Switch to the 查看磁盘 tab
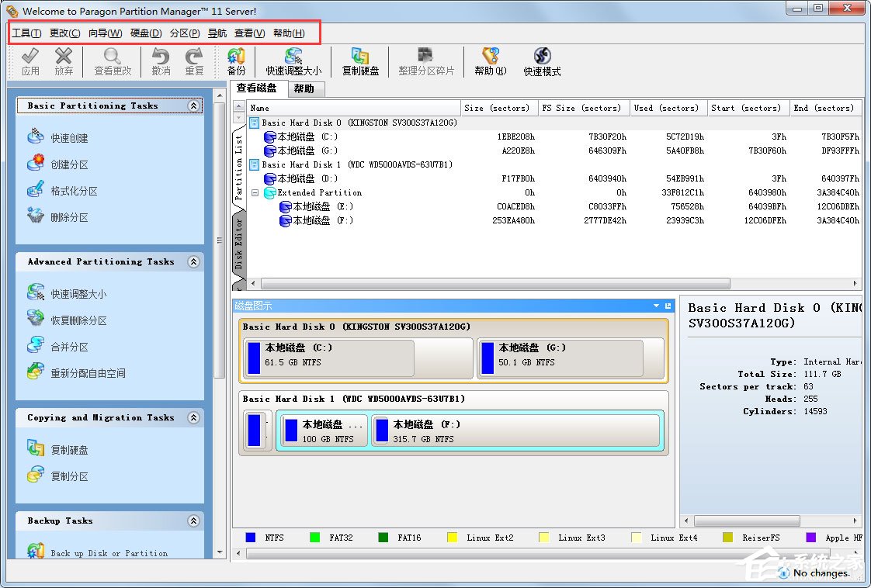This screenshot has height=588, width=871. point(257,88)
